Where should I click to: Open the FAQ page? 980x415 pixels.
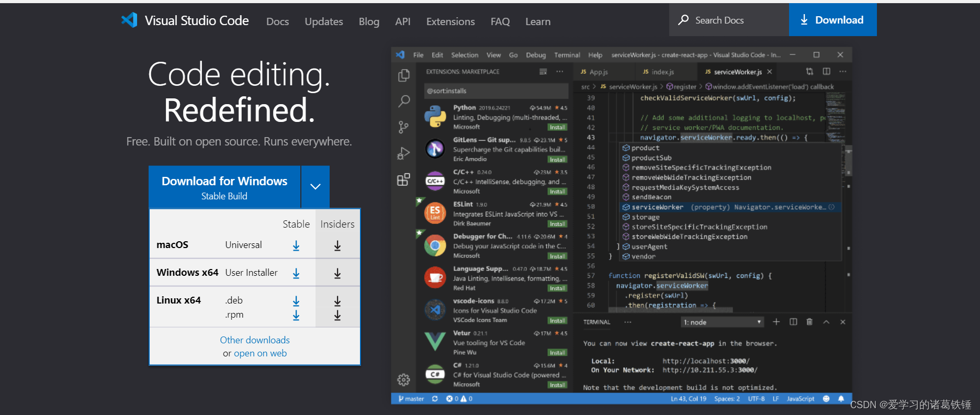pos(500,21)
